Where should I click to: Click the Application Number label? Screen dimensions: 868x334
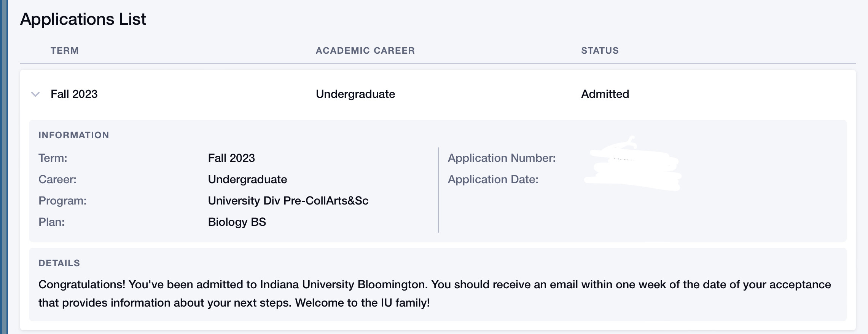[x=502, y=158]
